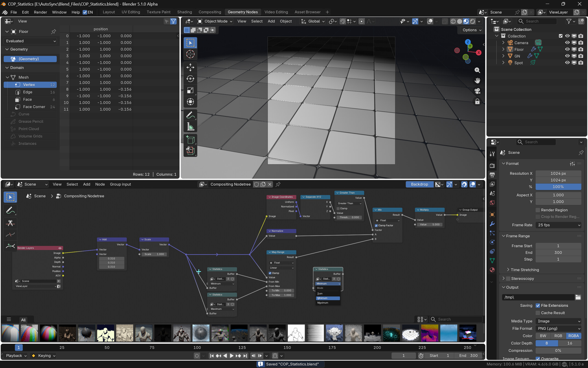This screenshot has width=588, height=368.
Task: Open the Modifiers wrench properties tab
Action: (x=492, y=224)
